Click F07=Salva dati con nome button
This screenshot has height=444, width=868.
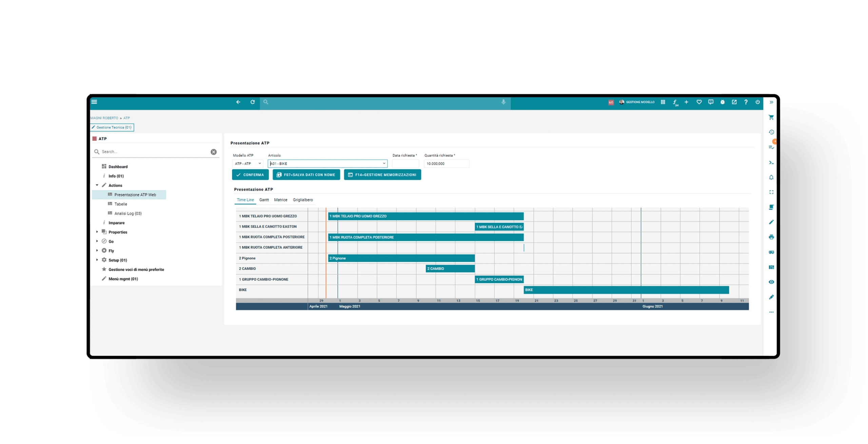306,175
